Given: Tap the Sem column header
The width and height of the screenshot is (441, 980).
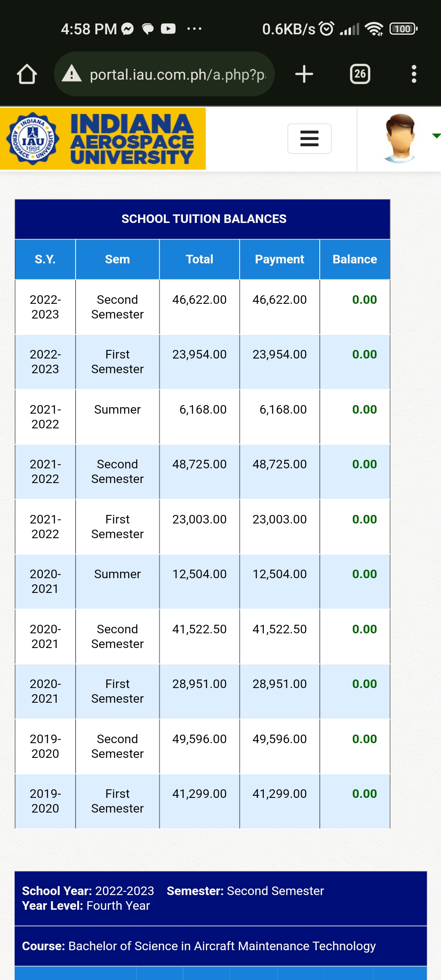Looking at the screenshot, I should (117, 259).
